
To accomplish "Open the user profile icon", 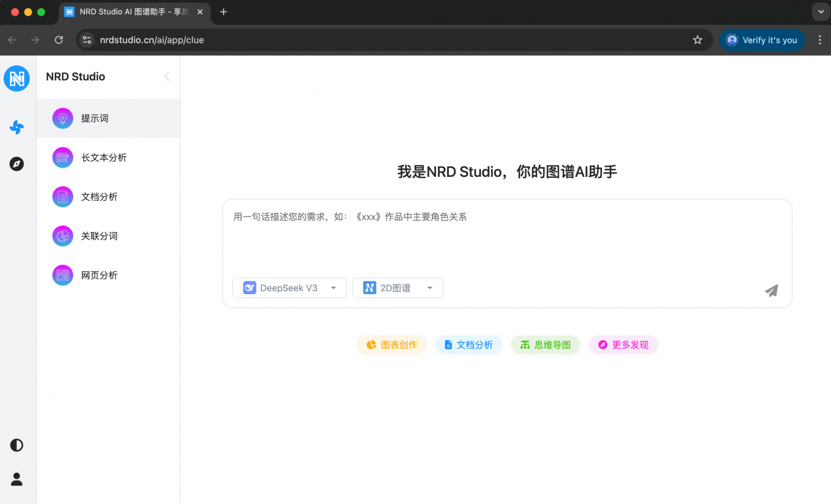I will point(17,479).
